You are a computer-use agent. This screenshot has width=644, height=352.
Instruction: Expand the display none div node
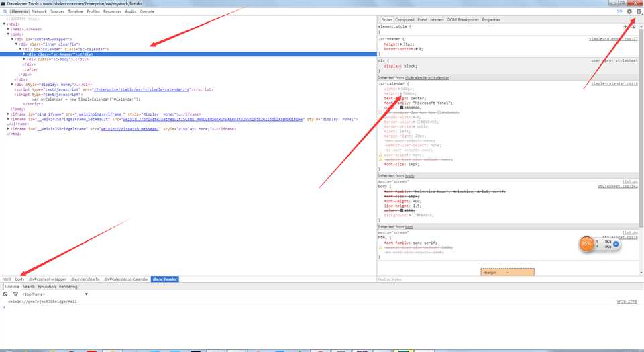coord(12,84)
